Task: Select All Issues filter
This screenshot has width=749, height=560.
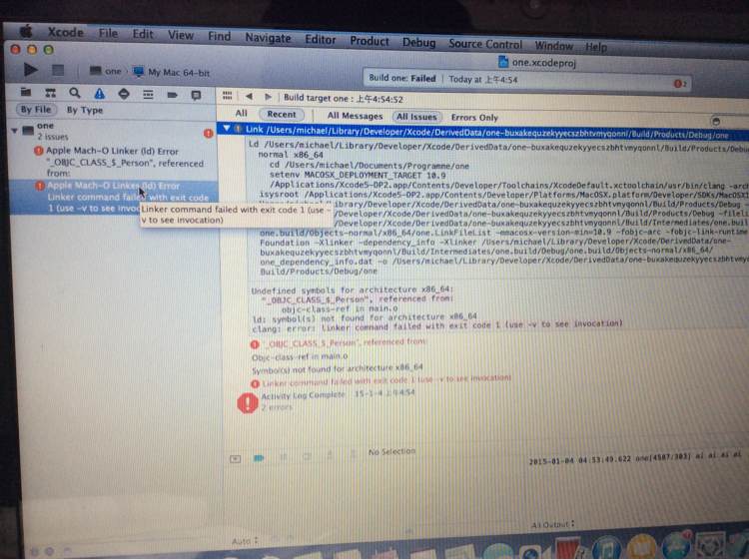Action: point(416,117)
